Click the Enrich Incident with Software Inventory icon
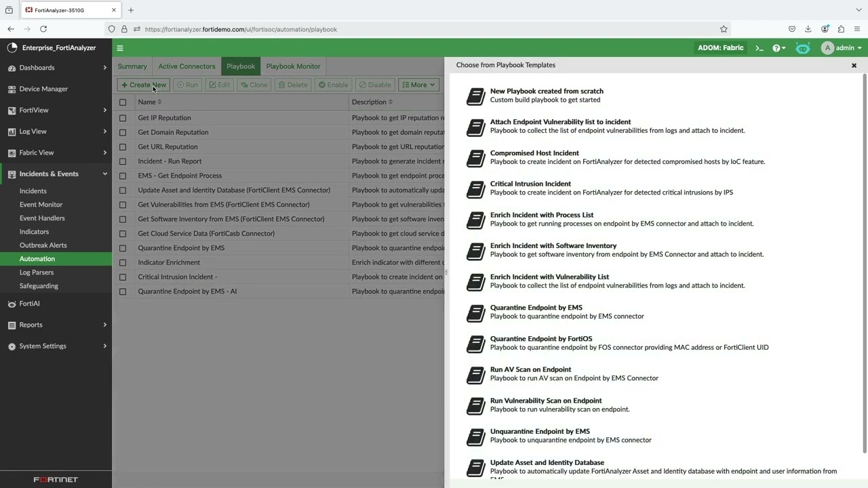The width and height of the screenshot is (868, 488). [476, 251]
